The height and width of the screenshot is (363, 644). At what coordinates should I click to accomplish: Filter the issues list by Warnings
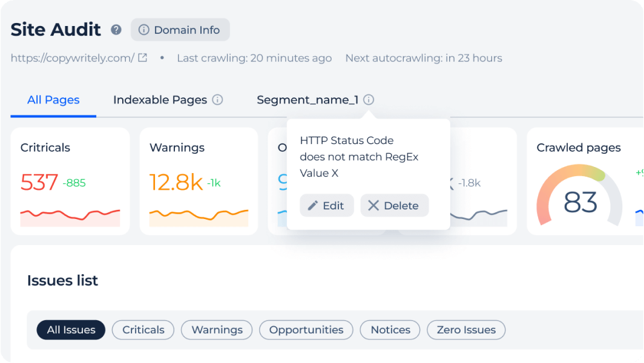[217, 330]
